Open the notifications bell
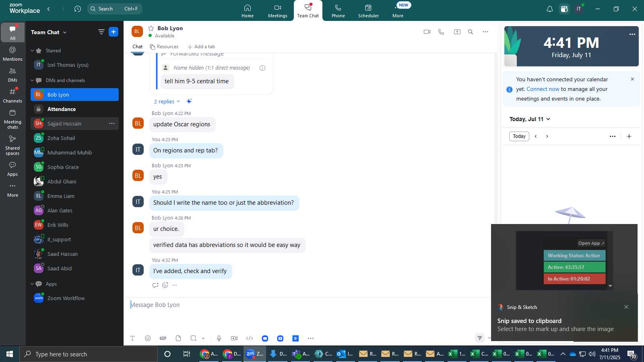The height and width of the screenshot is (362, 644). [550, 9]
